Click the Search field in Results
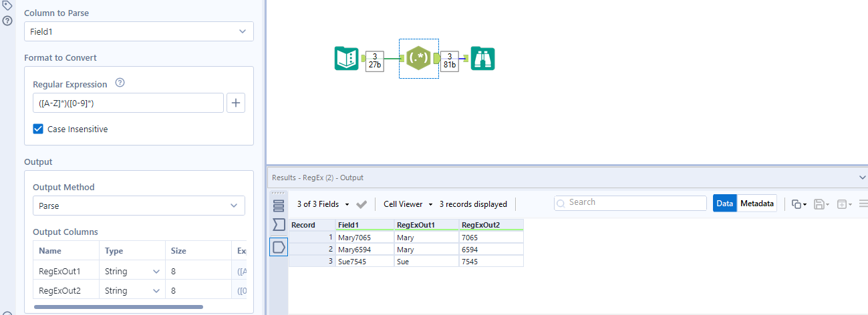The height and width of the screenshot is (315, 868). (630, 202)
